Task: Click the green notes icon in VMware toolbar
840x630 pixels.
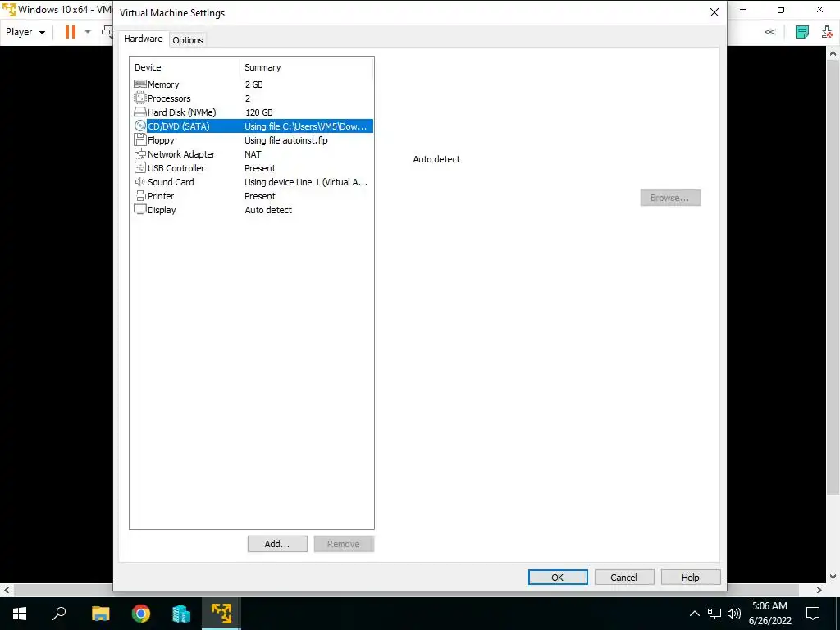Action: (x=801, y=32)
